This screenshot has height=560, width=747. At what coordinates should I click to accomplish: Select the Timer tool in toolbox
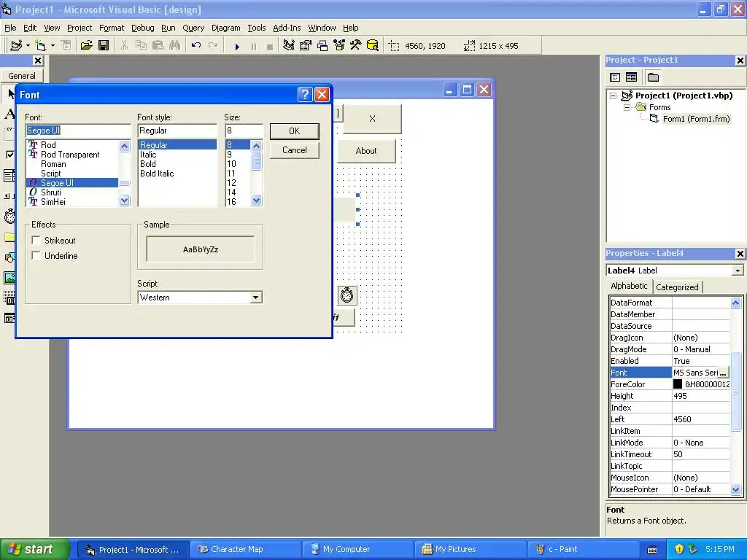9,216
